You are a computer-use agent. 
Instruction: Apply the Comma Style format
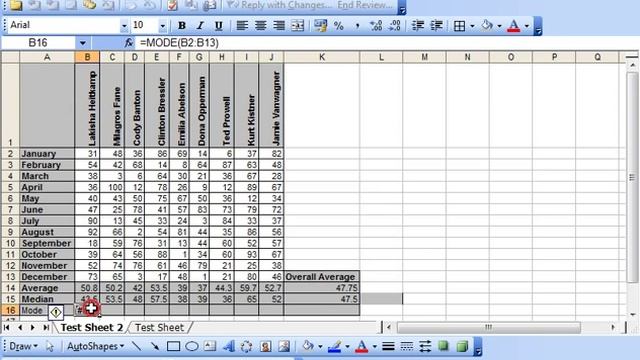click(357, 26)
